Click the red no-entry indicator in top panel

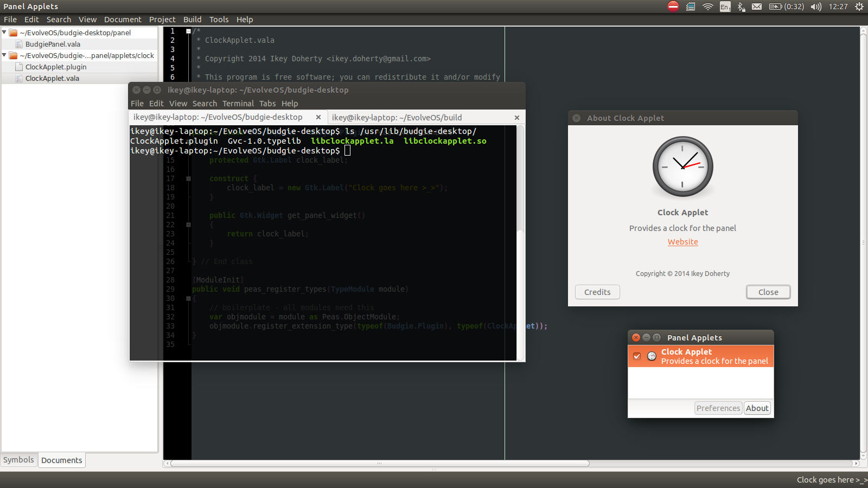coord(673,7)
